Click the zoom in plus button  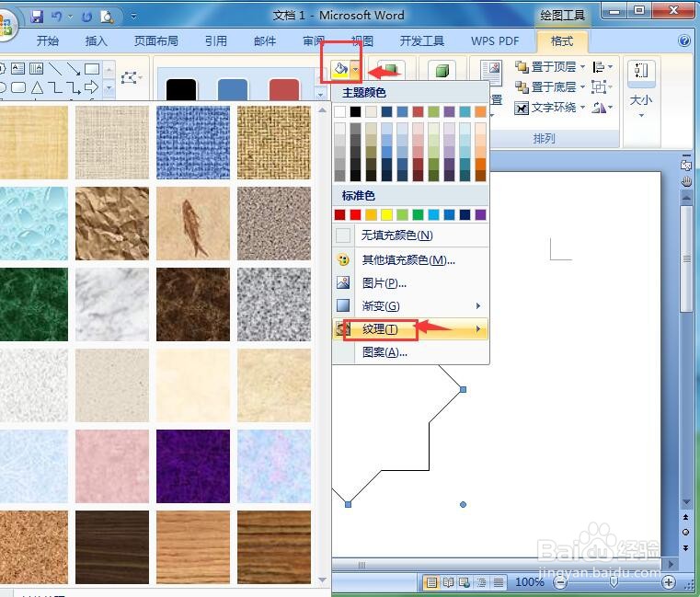[669, 581]
